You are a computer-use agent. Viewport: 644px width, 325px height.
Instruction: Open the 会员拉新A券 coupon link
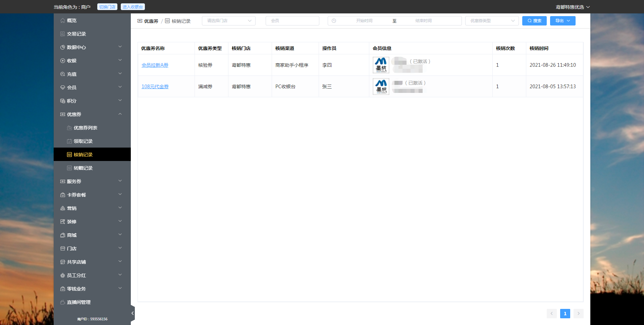155,65
